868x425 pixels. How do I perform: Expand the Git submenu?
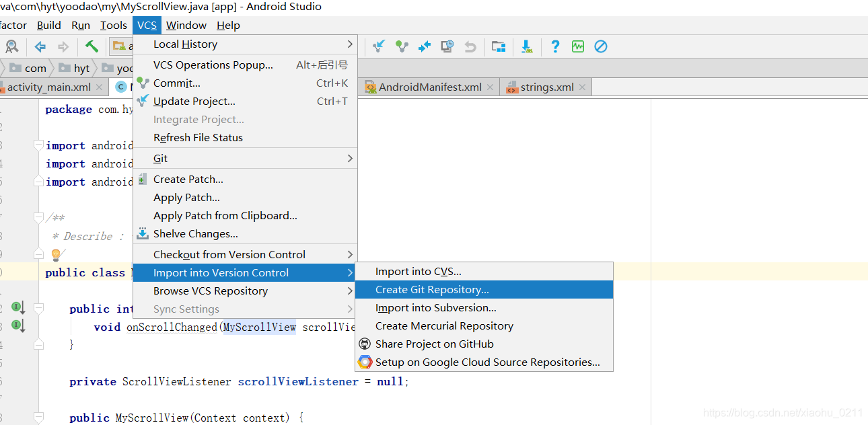[x=245, y=159]
